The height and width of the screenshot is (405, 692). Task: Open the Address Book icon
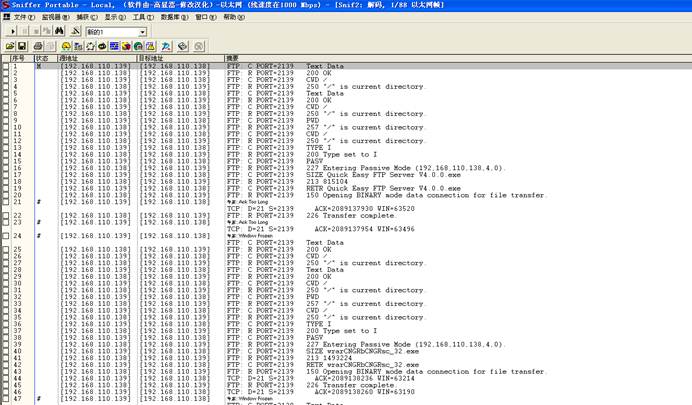183,46
